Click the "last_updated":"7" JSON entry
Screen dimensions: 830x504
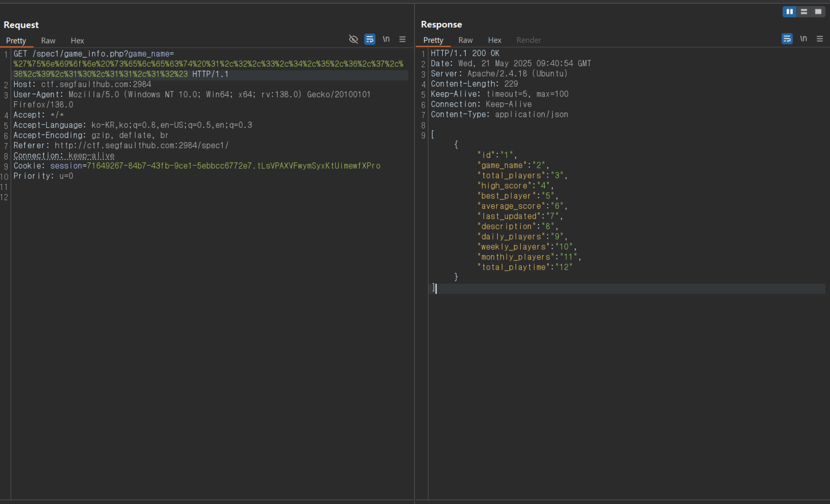point(520,216)
